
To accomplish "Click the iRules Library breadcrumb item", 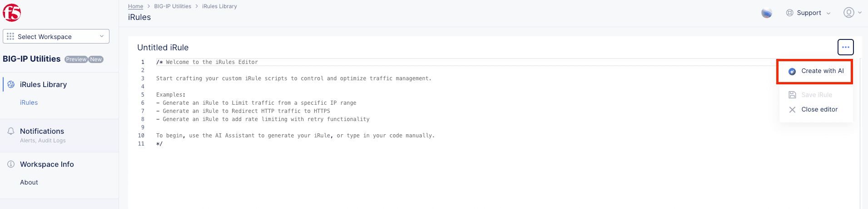I will click(219, 6).
